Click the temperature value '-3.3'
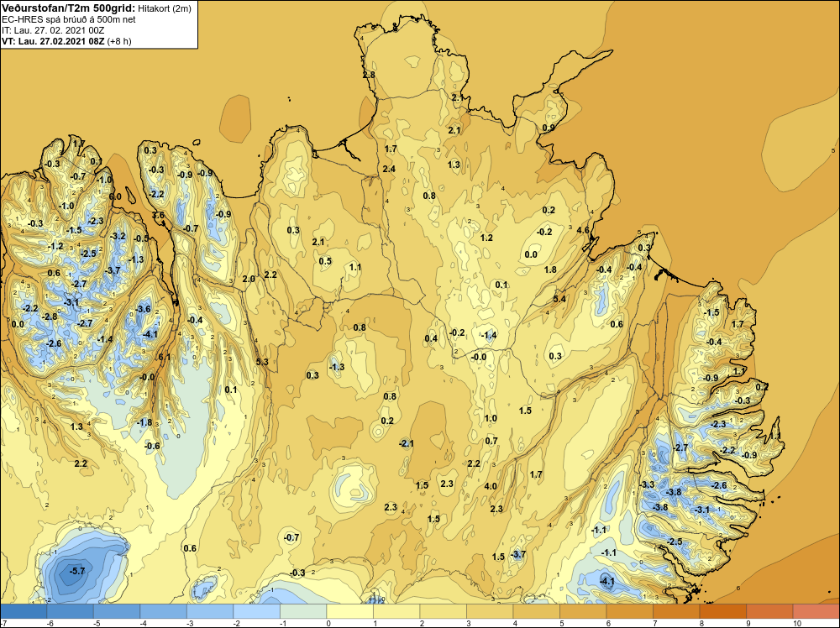This screenshot has height=628, width=840. [647, 484]
